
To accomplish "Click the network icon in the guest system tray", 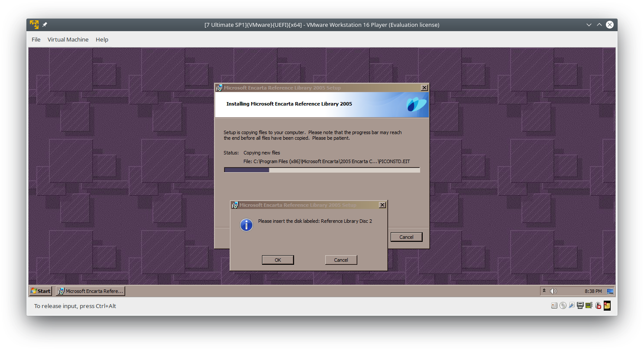I will pos(610,291).
